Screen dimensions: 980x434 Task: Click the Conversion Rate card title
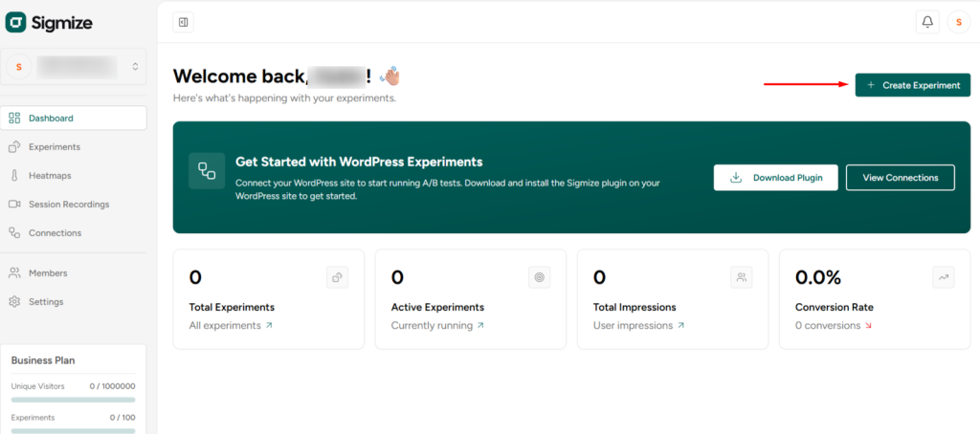(835, 307)
